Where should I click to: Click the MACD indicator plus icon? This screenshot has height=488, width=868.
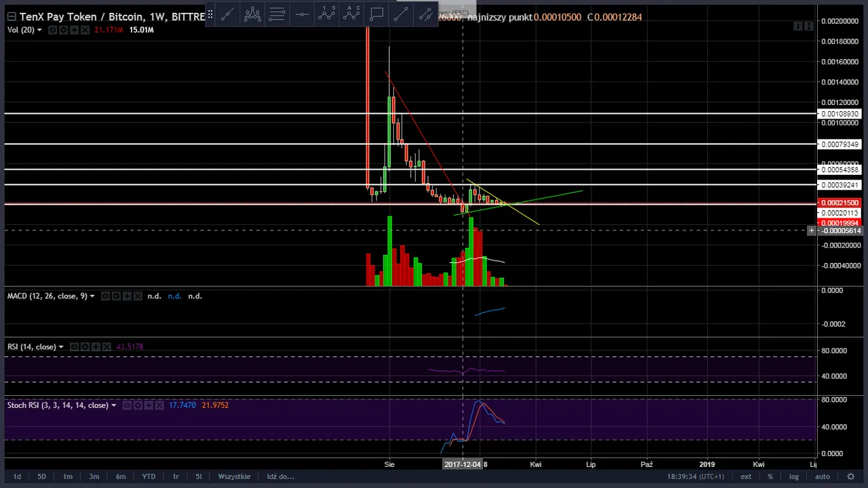(x=127, y=296)
